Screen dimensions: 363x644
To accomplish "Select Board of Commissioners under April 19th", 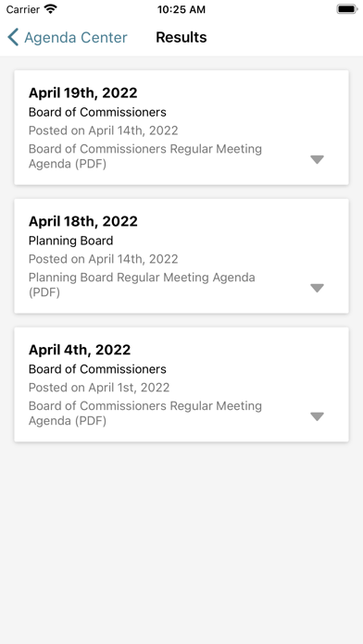I will point(97,112).
